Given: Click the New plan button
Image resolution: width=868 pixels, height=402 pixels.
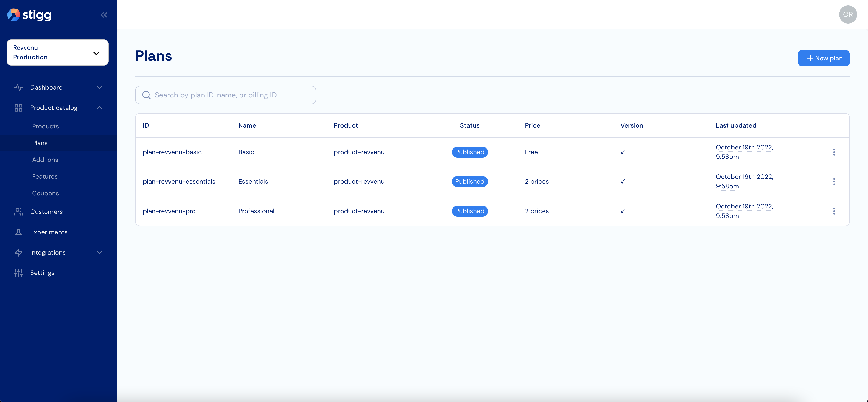Looking at the screenshot, I should click(x=823, y=58).
